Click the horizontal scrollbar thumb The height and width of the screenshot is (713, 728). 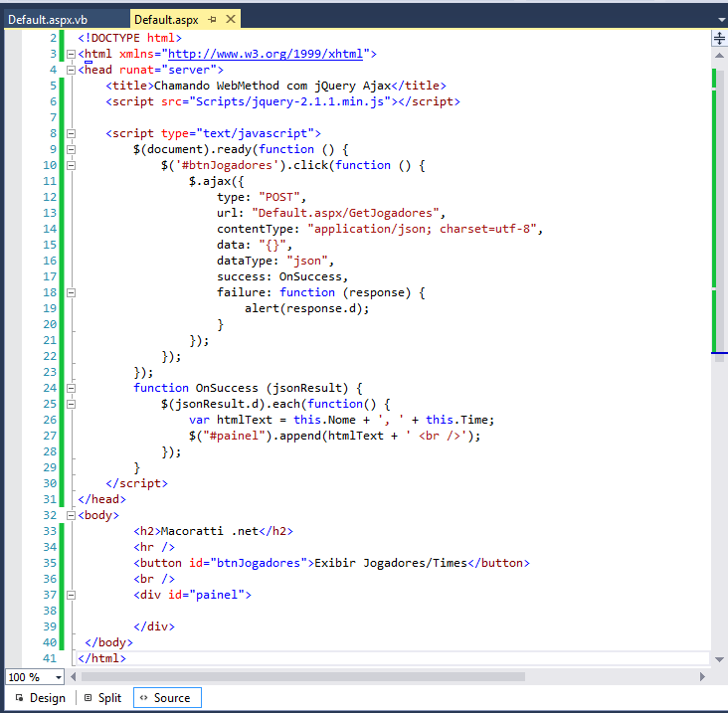coord(303,677)
